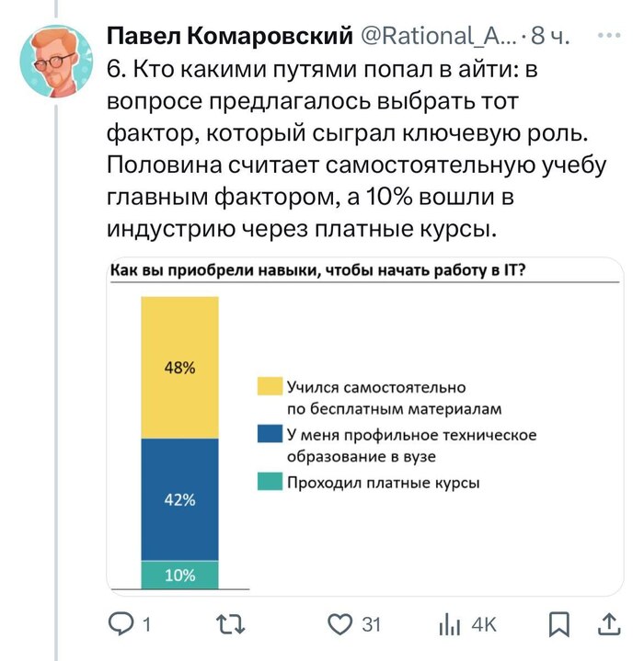Click the author name Павел Комаровский
The image size is (644, 661).
[230, 37]
